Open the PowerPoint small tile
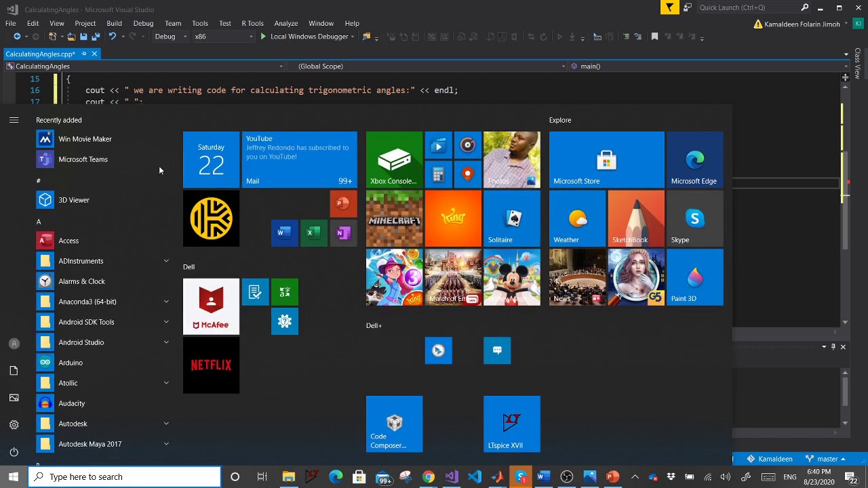The height and width of the screenshot is (488, 868). click(x=343, y=204)
